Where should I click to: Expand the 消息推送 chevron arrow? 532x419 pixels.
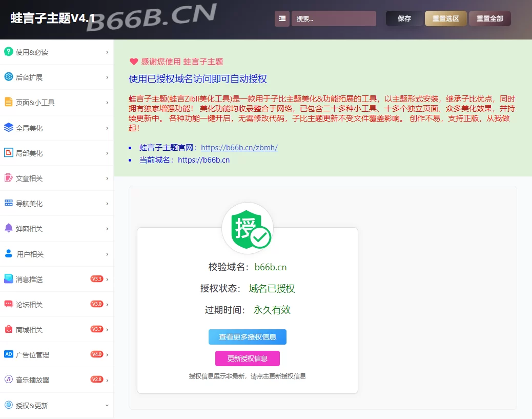coord(107,280)
